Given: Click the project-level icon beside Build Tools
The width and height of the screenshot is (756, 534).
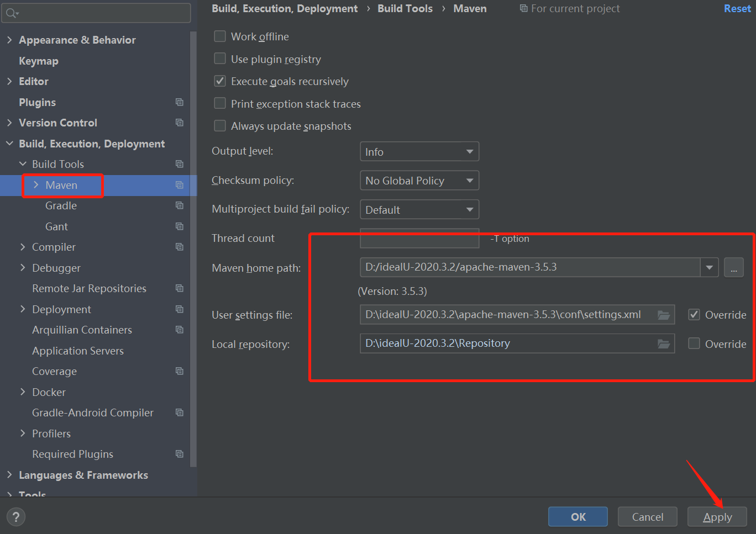Looking at the screenshot, I should tap(180, 164).
